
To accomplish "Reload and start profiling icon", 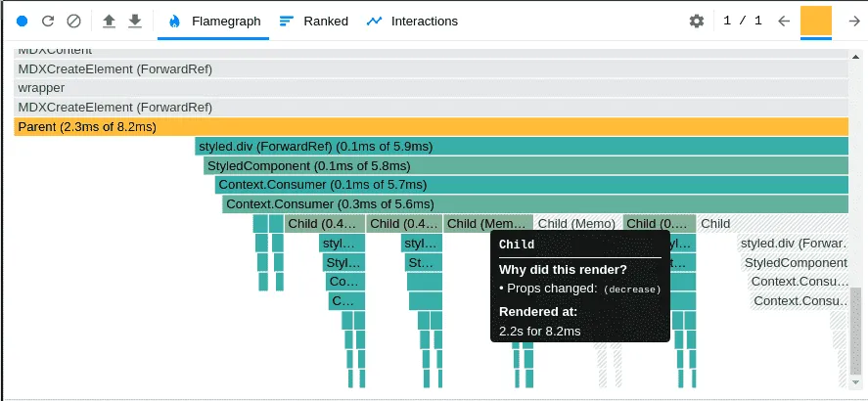I will coord(48,21).
